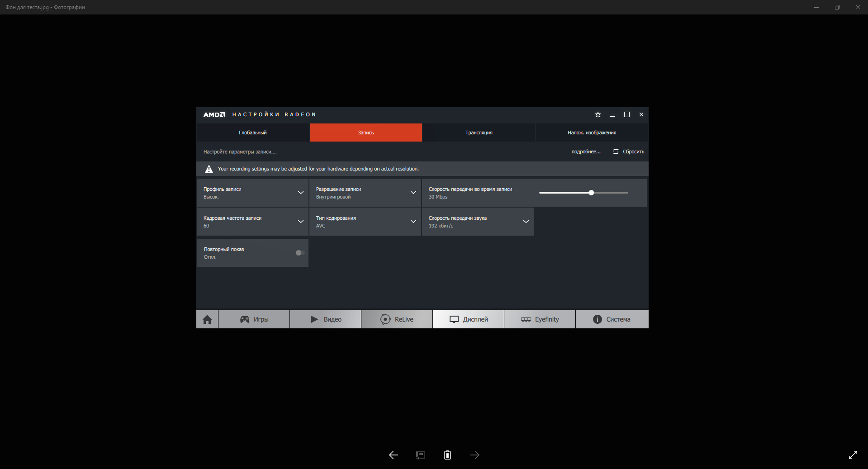This screenshot has height=469, width=868.
Task: Click the 30 Mbps value text
Action: coord(438,197)
